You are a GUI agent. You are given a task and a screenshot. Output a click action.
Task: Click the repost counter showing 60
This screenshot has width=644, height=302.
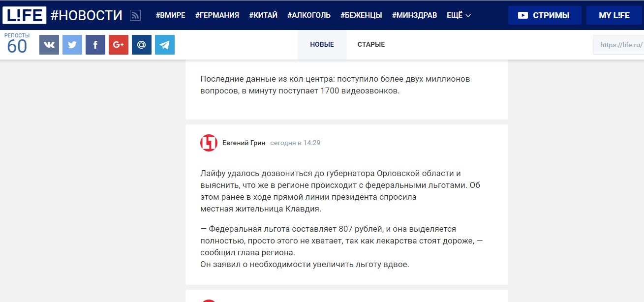pyautogui.click(x=17, y=44)
